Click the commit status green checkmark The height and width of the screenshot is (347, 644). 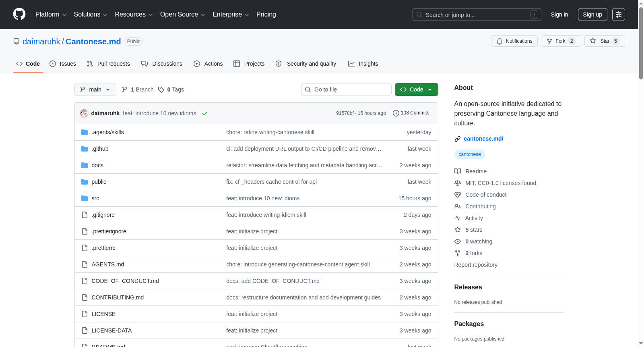(205, 113)
